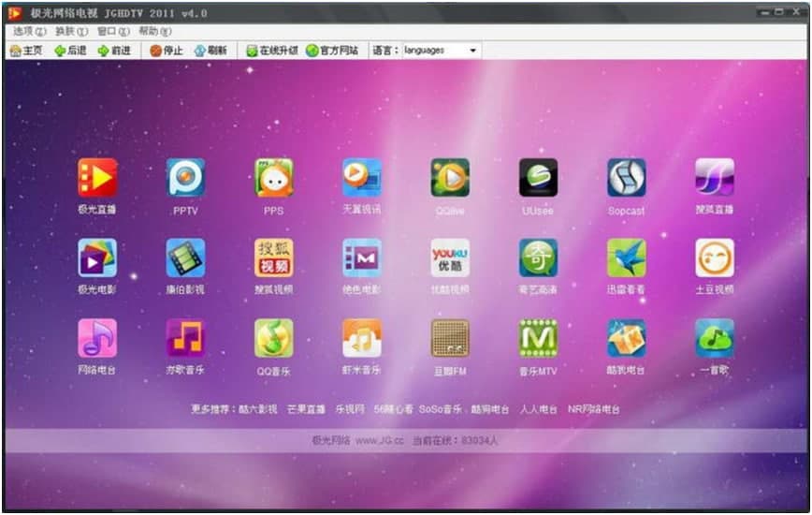Open the 迅雷看看 bird icon
The height and width of the screenshot is (515, 812).
pos(626,258)
